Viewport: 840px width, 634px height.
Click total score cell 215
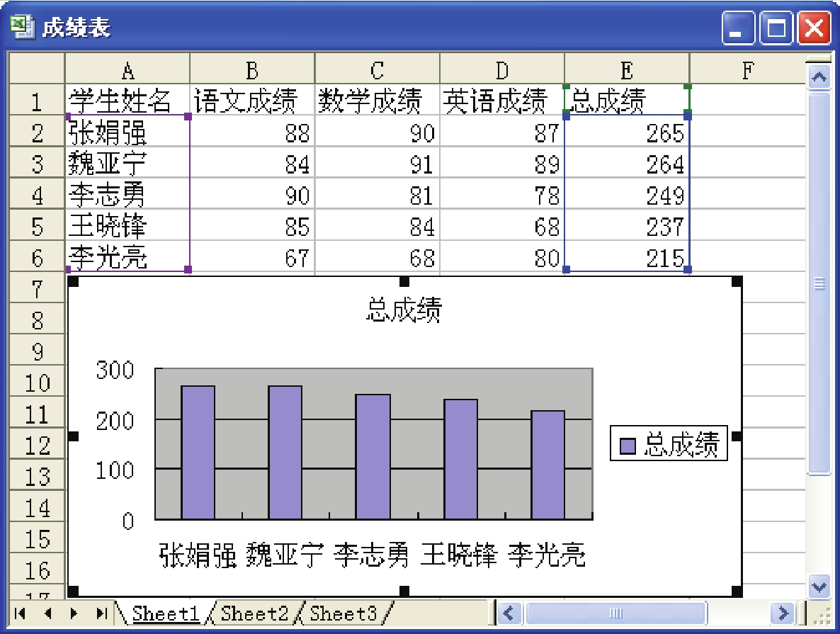coord(627,256)
